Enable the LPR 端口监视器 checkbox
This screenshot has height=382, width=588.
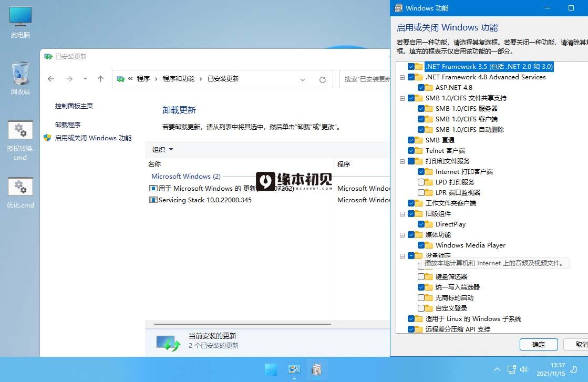(x=421, y=193)
